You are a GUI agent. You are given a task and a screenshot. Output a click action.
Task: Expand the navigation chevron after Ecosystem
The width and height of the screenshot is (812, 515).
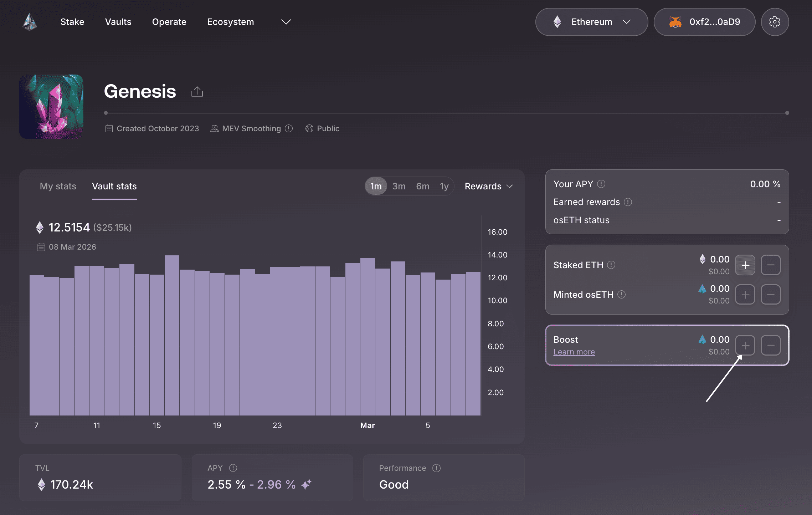tap(286, 22)
